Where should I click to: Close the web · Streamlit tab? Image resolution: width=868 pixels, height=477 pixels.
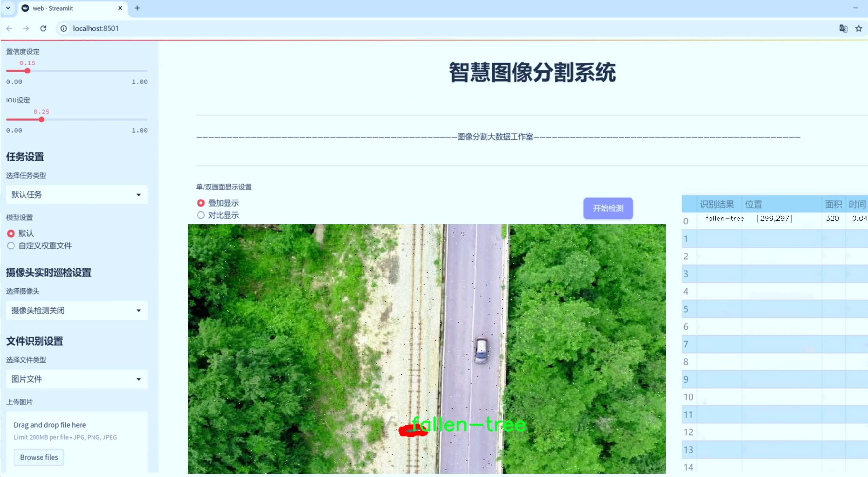pyautogui.click(x=120, y=8)
